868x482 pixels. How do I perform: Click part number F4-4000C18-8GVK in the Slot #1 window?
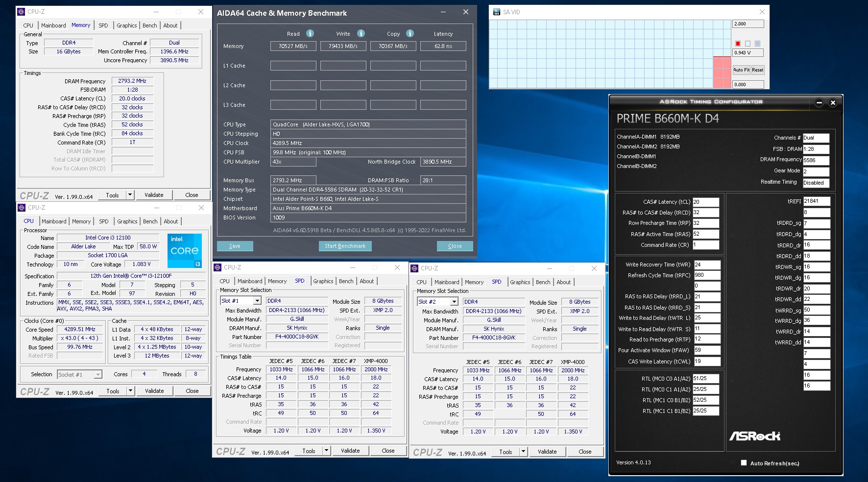coord(297,337)
